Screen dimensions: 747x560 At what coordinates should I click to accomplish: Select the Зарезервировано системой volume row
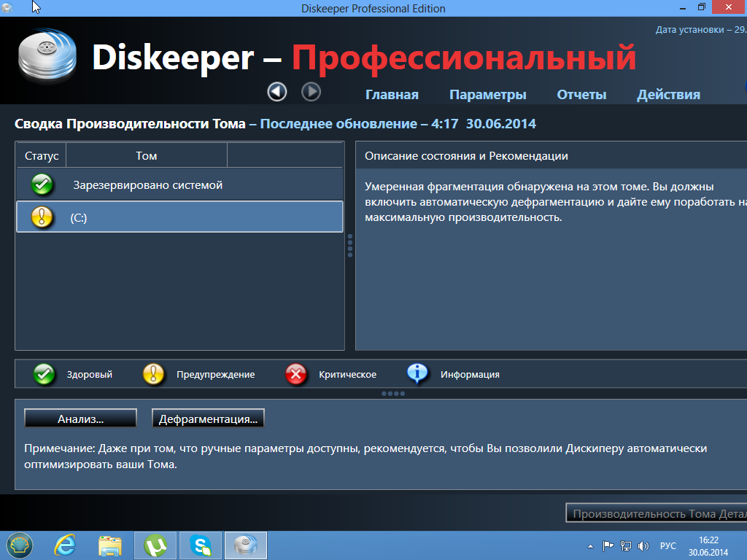pos(179,184)
